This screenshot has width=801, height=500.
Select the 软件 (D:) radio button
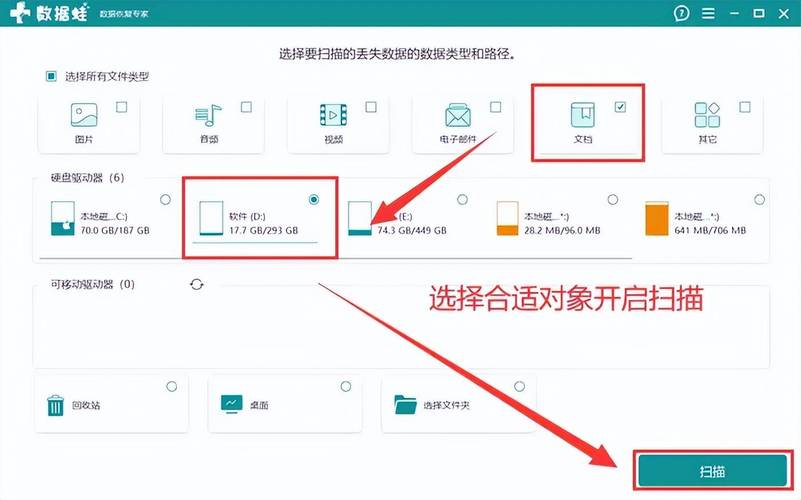pos(314,200)
